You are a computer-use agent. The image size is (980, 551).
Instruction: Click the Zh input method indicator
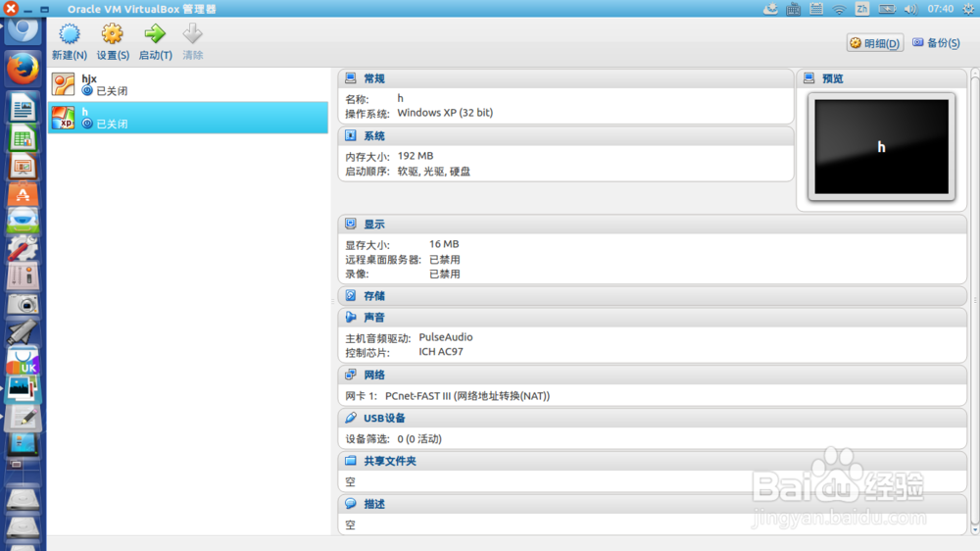pyautogui.click(x=861, y=9)
